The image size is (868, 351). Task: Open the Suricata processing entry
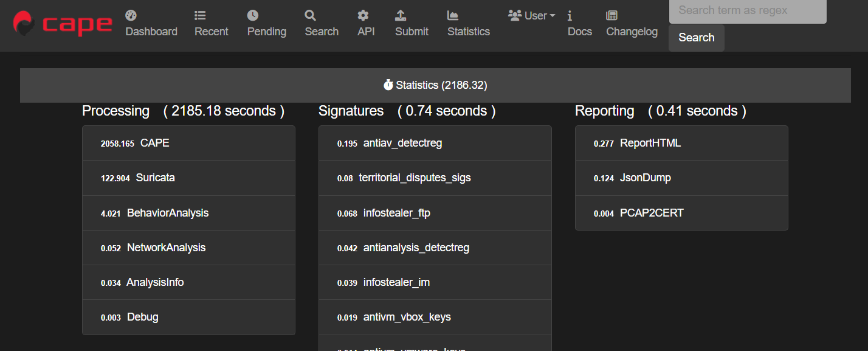pyautogui.click(x=188, y=178)
